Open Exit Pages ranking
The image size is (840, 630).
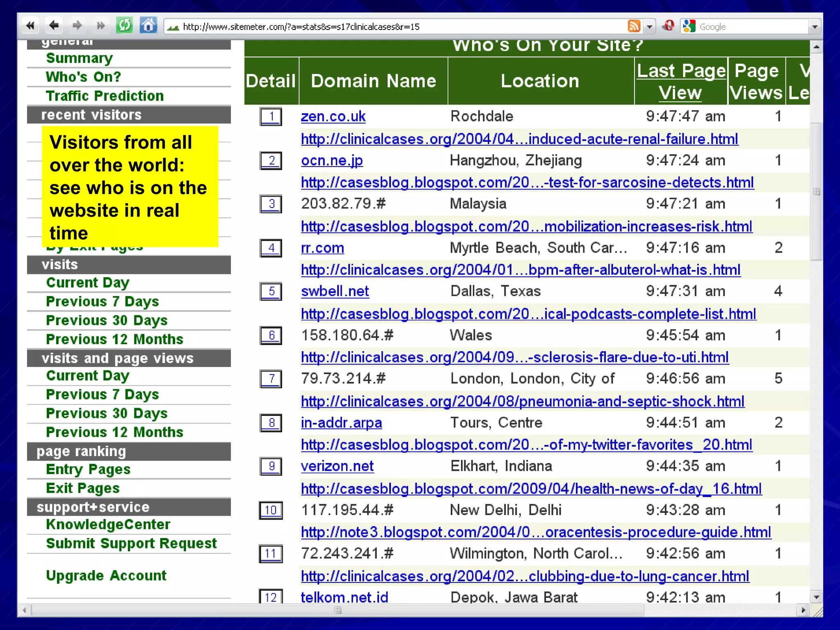tap(83, 488)
